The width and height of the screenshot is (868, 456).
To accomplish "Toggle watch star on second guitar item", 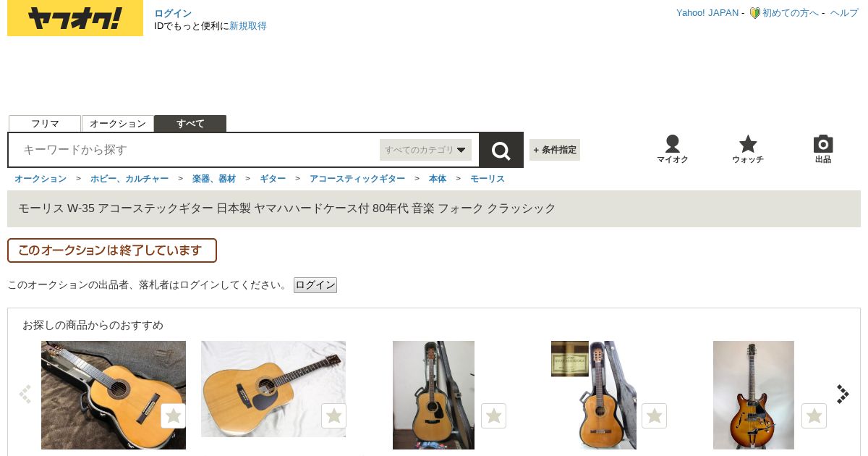I will [333, 415].
